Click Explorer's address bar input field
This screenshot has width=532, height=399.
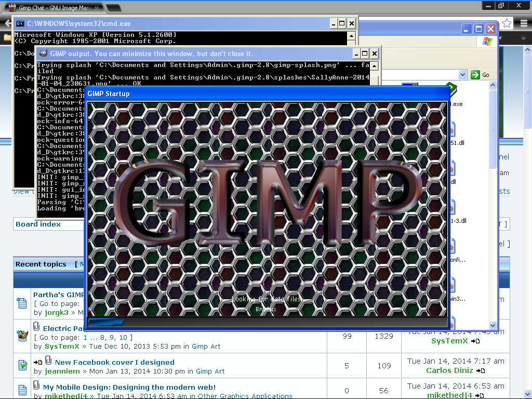420,75
